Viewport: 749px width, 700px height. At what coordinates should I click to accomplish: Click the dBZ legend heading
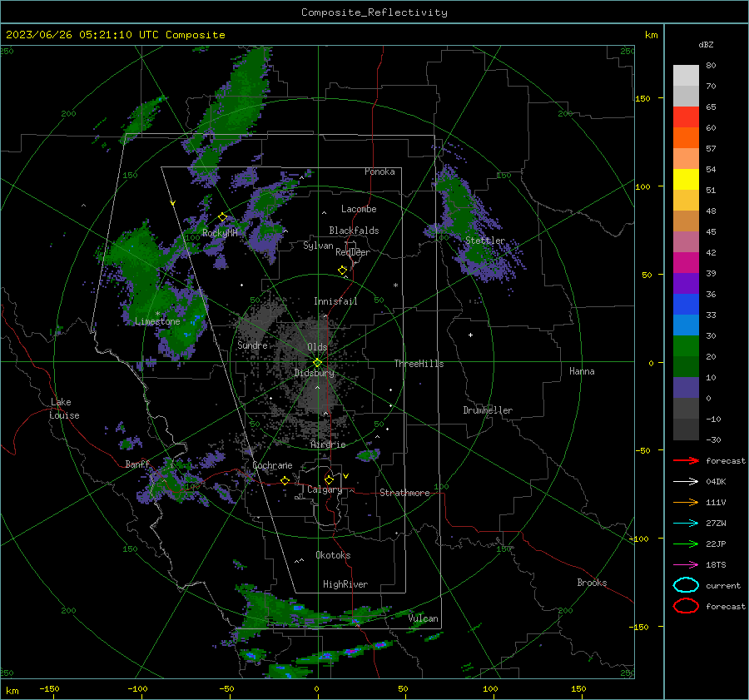tap(706, 44)
